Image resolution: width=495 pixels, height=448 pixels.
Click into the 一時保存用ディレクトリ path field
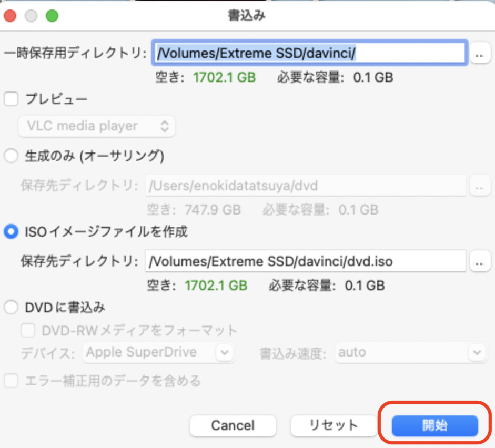309,53
